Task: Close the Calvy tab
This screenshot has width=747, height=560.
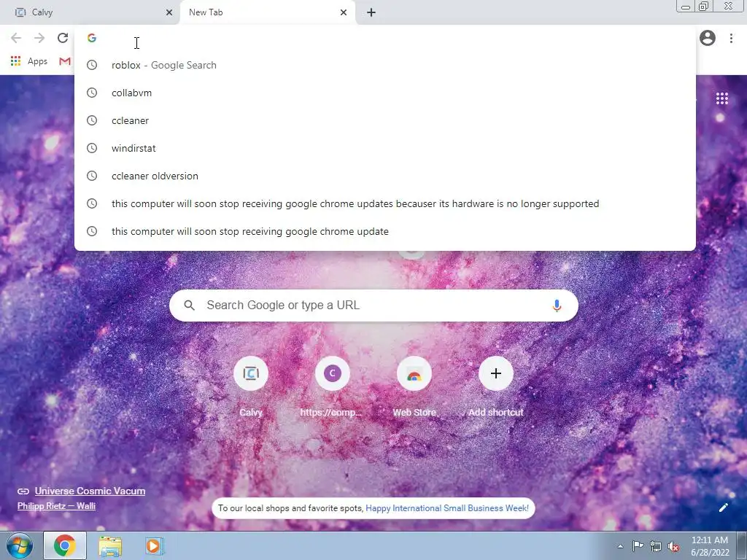Action: pos(169,12)
